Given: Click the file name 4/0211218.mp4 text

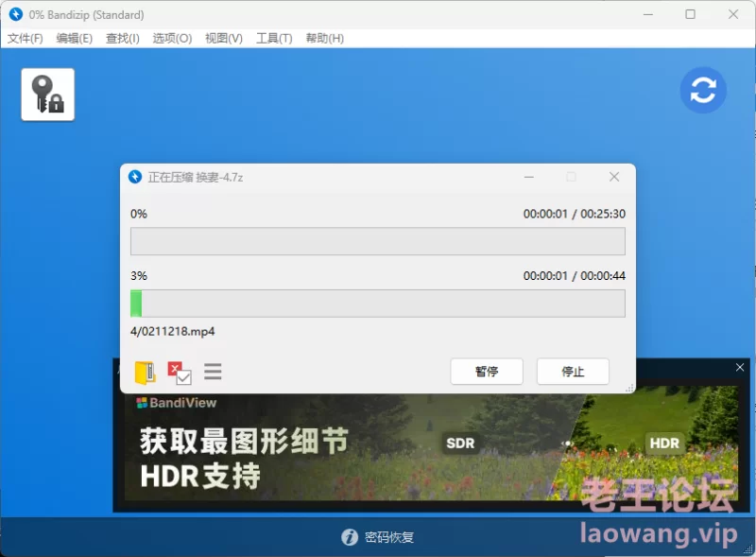Looking at the screenshot, I should tap(173, 332).
